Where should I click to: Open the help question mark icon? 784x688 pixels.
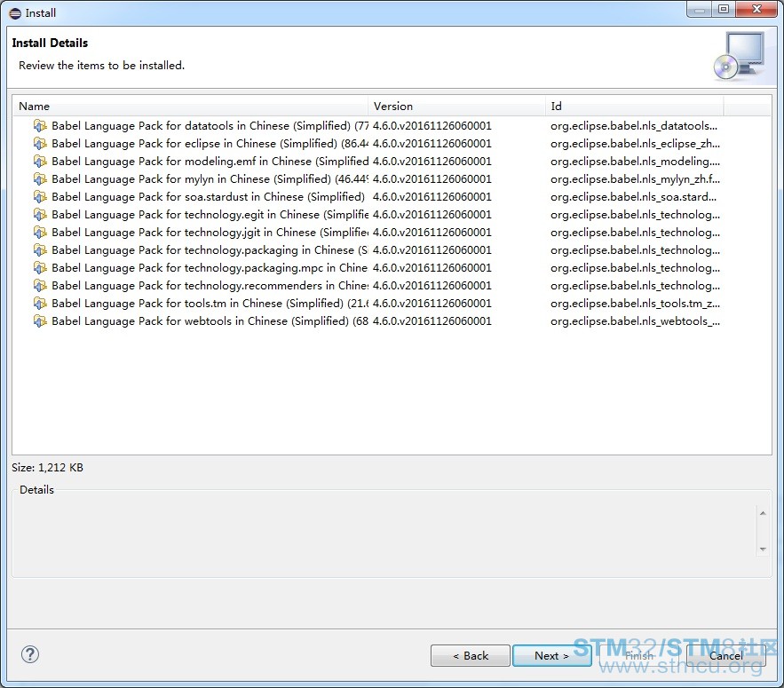(x=30, y=654)
